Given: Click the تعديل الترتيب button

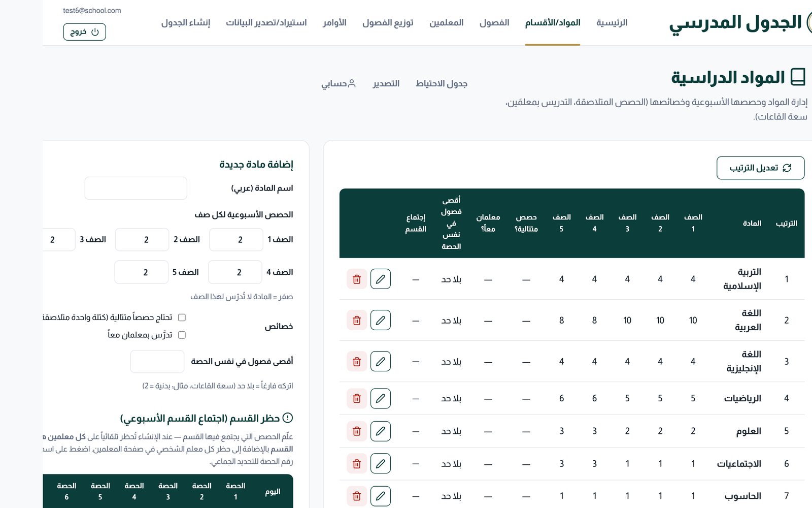Looking at the screenshot, I should click(x=760, y=168).
